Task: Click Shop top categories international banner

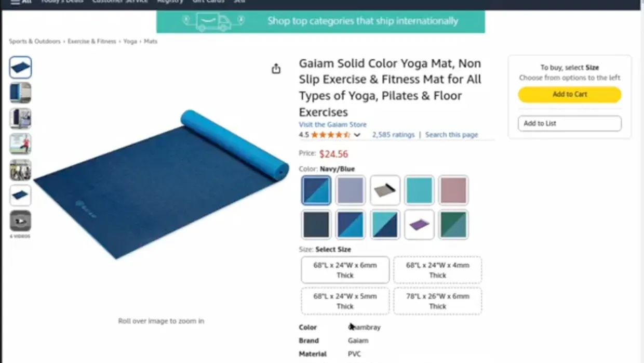Action: (320, 21)
